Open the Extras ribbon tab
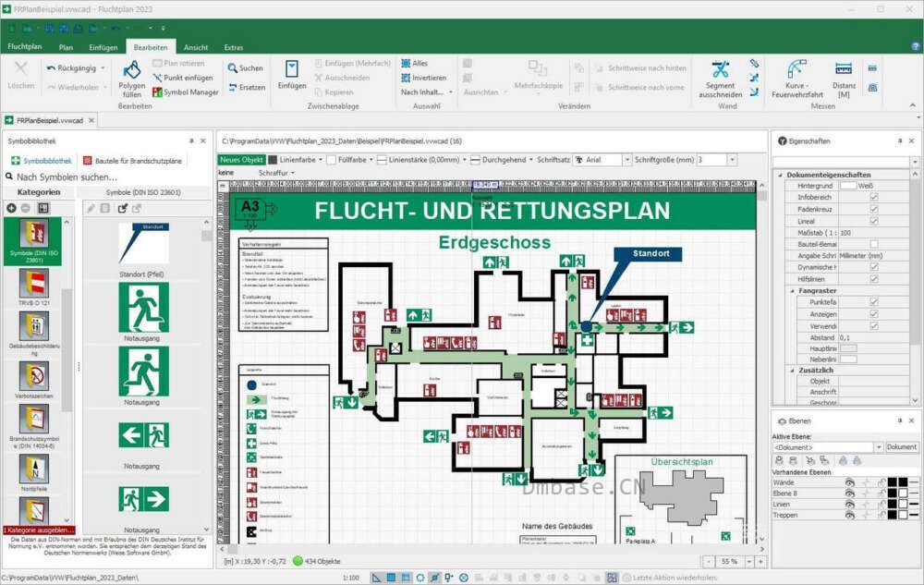Viewport: 924px width, 585px height. pyautogui.click(x=234, y=47)
